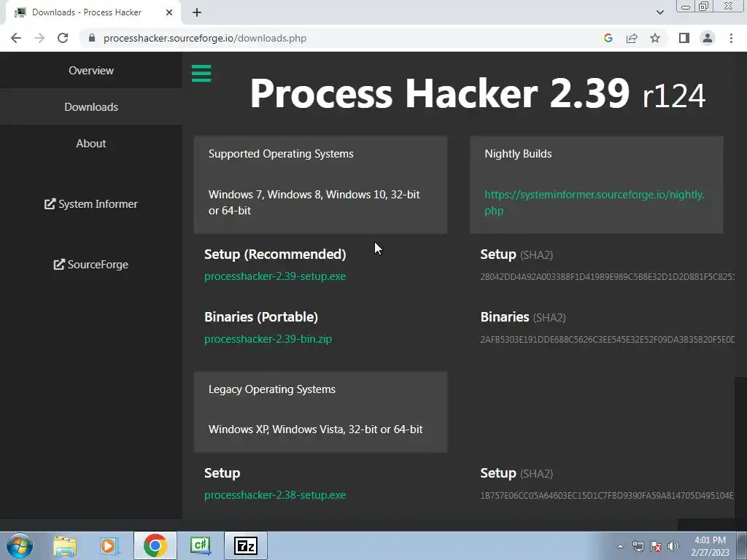This screenshot has width=747, height=560.
Task: Click the Setup (Recommended) heading
Action: [x=275, y=254]
